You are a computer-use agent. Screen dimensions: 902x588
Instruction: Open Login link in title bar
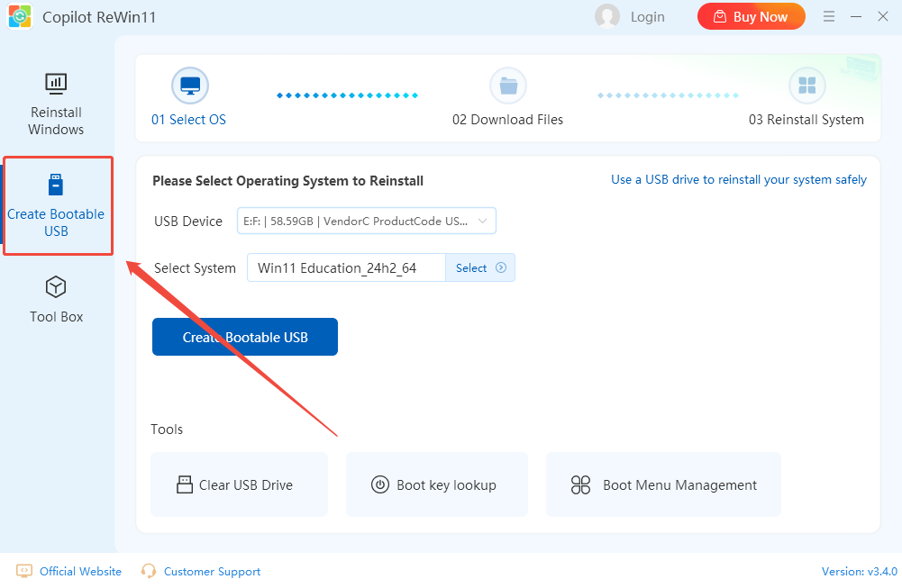[x=647, y=16]
